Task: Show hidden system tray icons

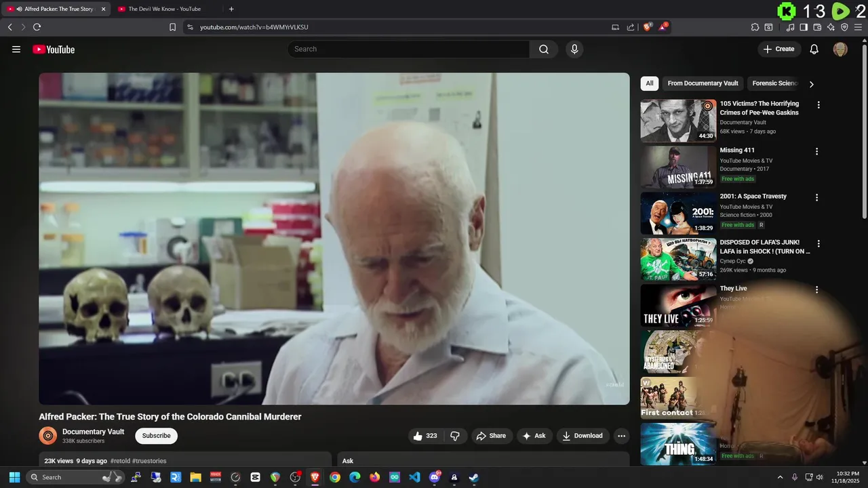Action: 780,477
